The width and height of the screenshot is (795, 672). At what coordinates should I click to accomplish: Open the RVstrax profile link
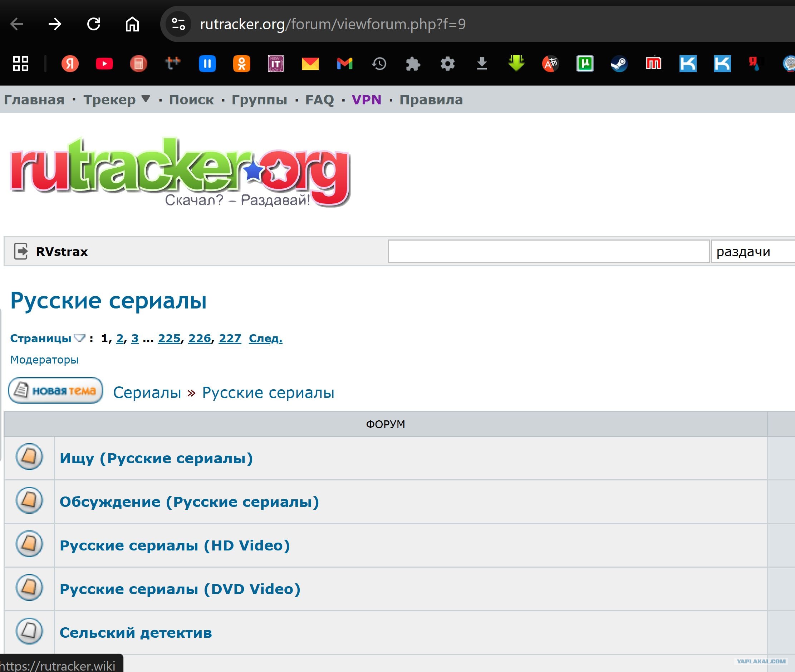(x=62, y=251)
